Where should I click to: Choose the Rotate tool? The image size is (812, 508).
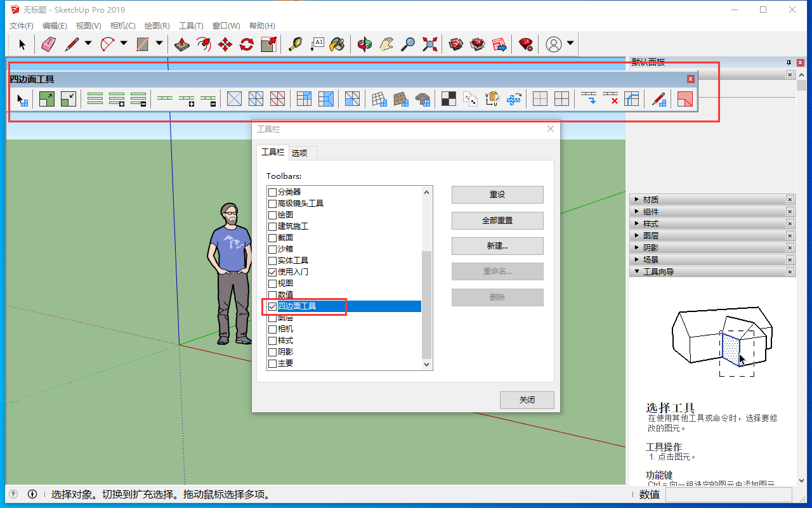tap(247, 44)
